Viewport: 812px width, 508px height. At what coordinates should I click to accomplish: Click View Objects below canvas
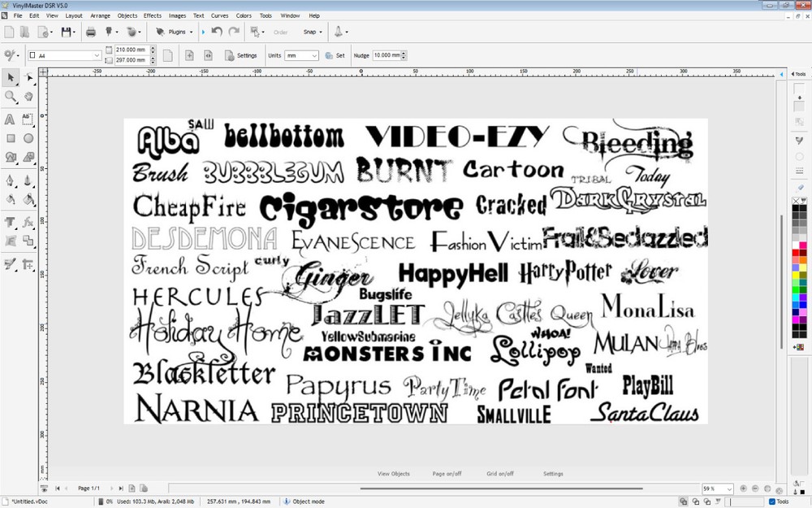click(394, 474)
